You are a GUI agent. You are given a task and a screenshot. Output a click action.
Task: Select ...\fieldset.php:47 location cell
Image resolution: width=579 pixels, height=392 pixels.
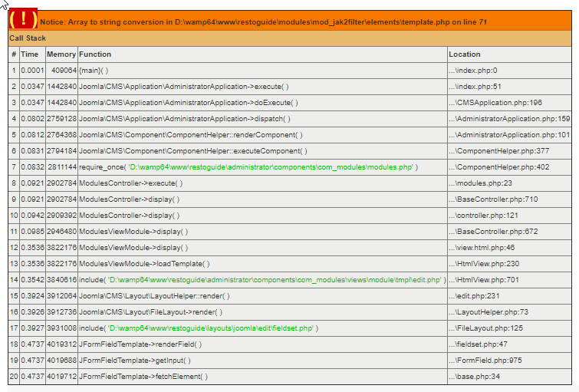click(x=509, y=344)
